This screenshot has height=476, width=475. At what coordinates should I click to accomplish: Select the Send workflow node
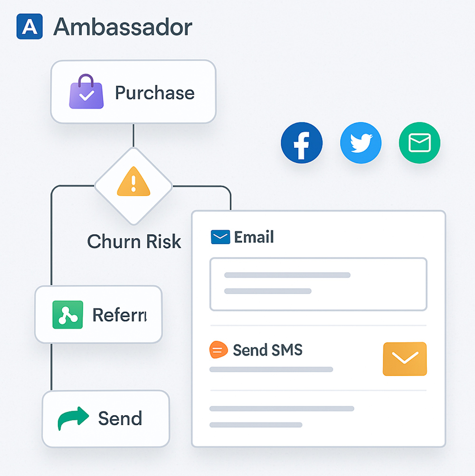click(105, 419)
